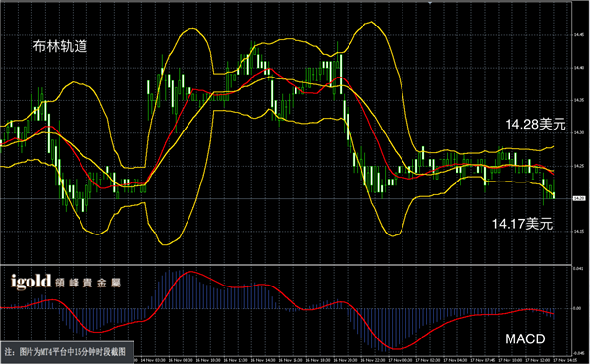
Task: Click the MACD indicator label
Action: [x=525, y=338]
